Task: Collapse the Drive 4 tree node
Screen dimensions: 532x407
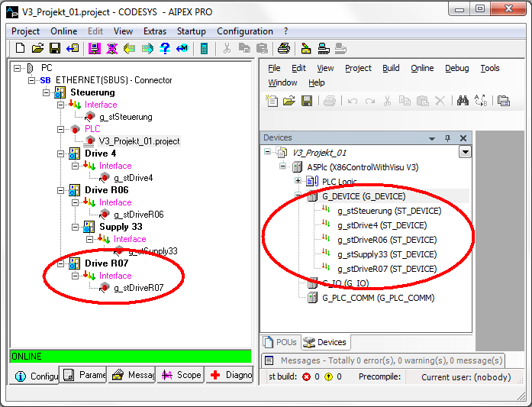Action: click(x=60, y=153)
